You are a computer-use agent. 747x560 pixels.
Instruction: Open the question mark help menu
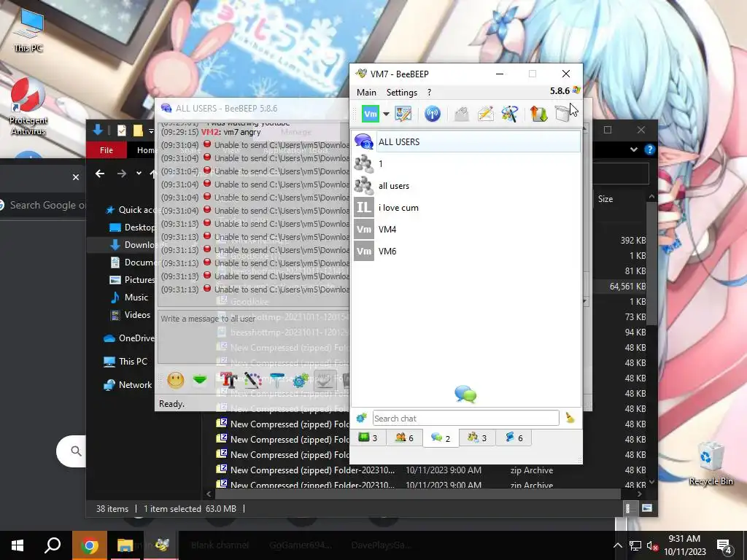point(429,93)
